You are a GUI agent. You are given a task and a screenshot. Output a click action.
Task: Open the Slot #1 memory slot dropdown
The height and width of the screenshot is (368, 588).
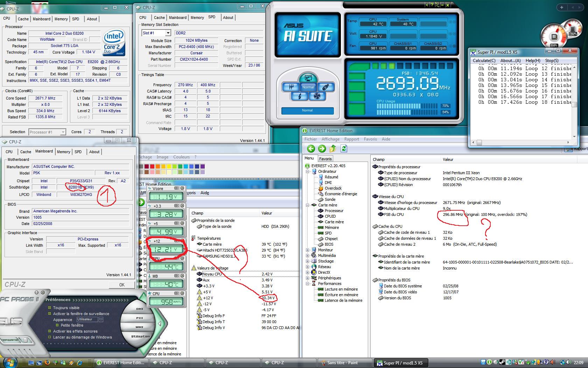coord(168,33)
